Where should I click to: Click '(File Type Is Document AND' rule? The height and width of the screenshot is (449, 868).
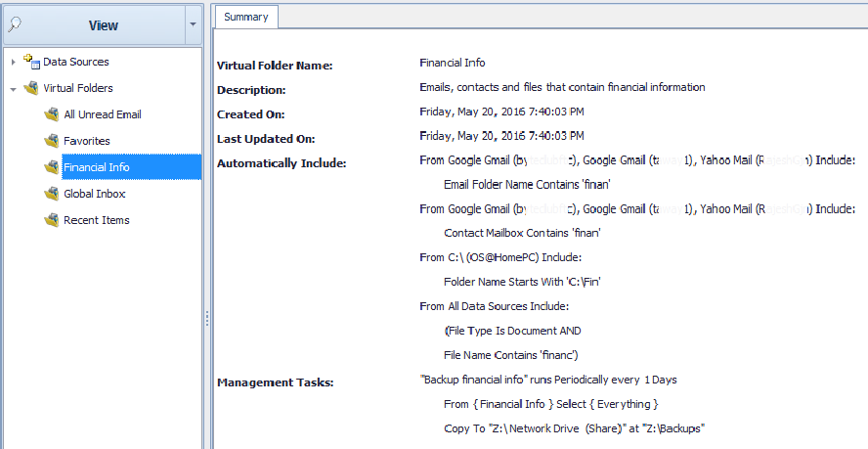click(x=512, y=331)
